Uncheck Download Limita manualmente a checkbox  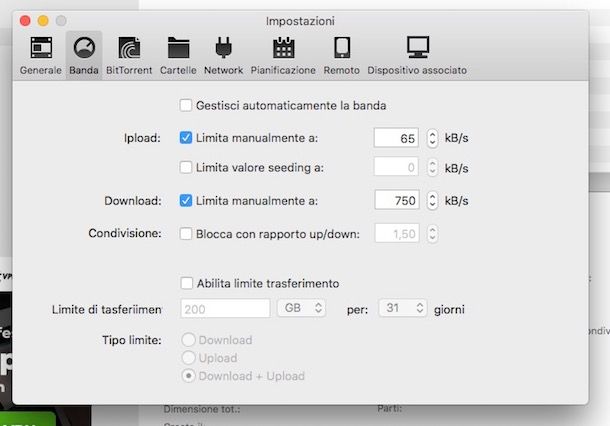[x=186, y=200]
